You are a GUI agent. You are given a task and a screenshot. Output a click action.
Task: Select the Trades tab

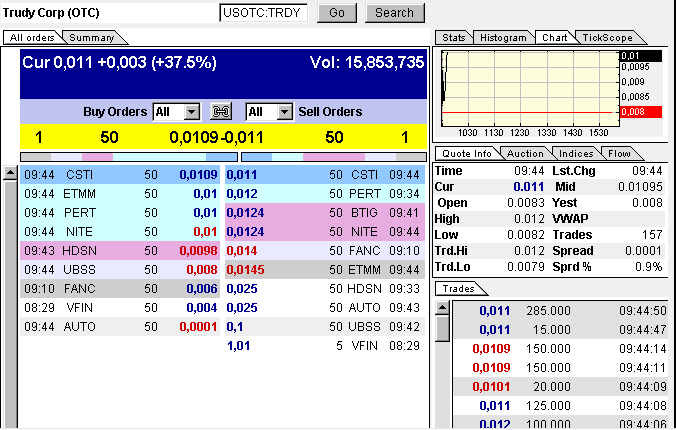[459, 289]
